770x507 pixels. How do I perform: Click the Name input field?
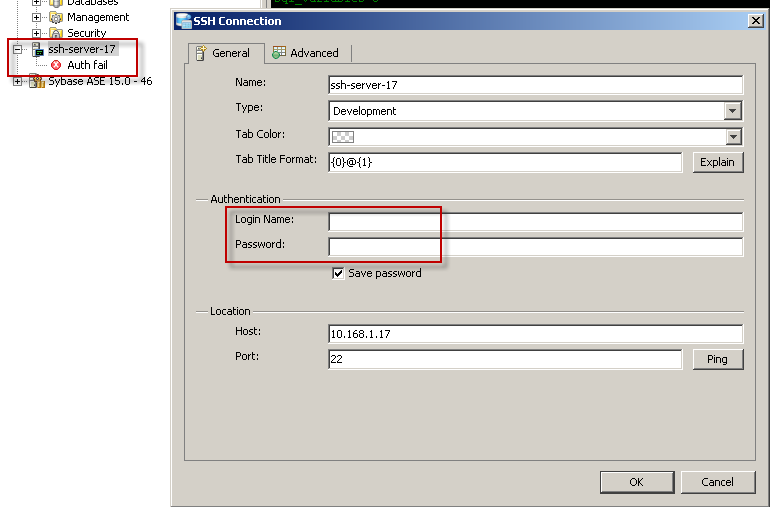coord(535,85)
